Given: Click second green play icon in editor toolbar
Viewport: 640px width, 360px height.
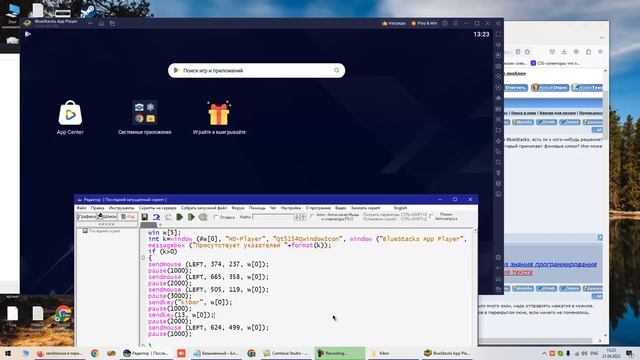Looking at the screenshot, I should click(191, 217).
